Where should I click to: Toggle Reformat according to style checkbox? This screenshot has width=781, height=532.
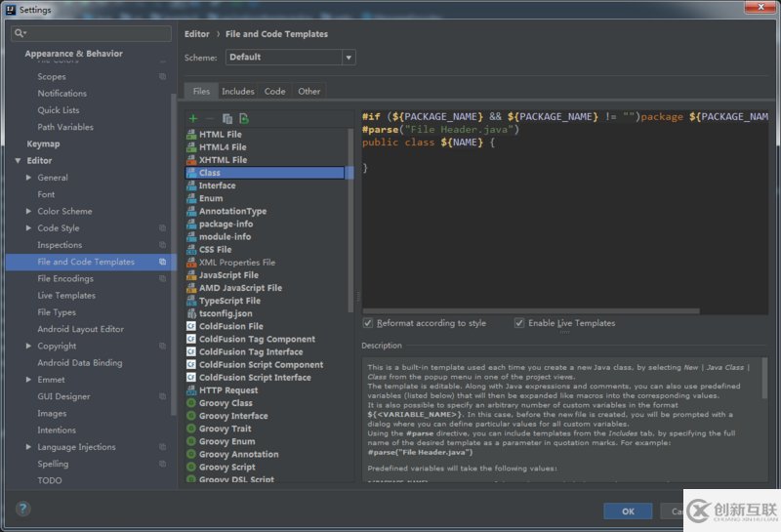(x=368, y=323)
